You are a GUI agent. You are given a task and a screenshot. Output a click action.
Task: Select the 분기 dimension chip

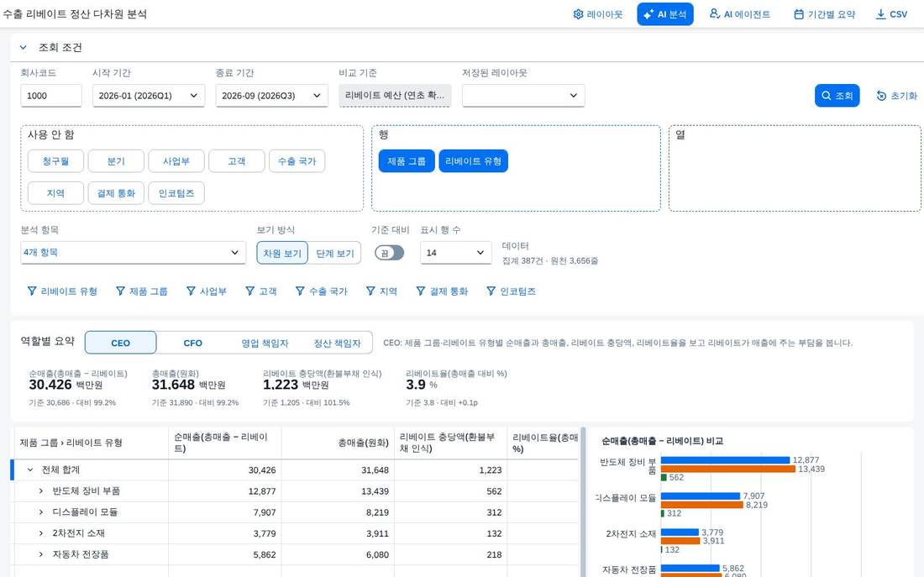[x=116, y=161]
